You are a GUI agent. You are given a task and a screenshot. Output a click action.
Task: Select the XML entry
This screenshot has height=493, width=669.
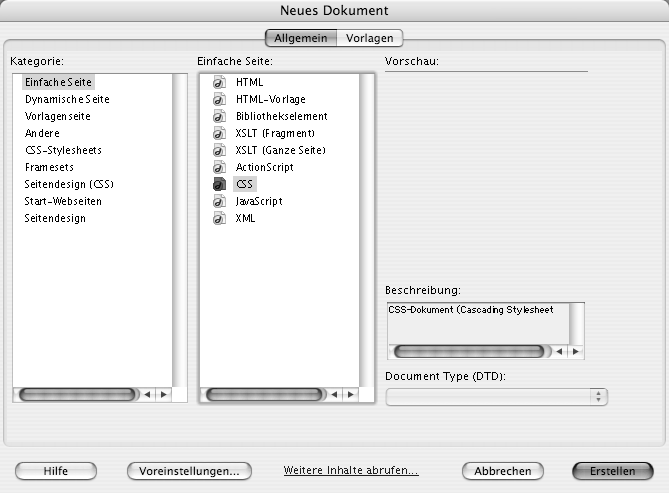point(245,219)
